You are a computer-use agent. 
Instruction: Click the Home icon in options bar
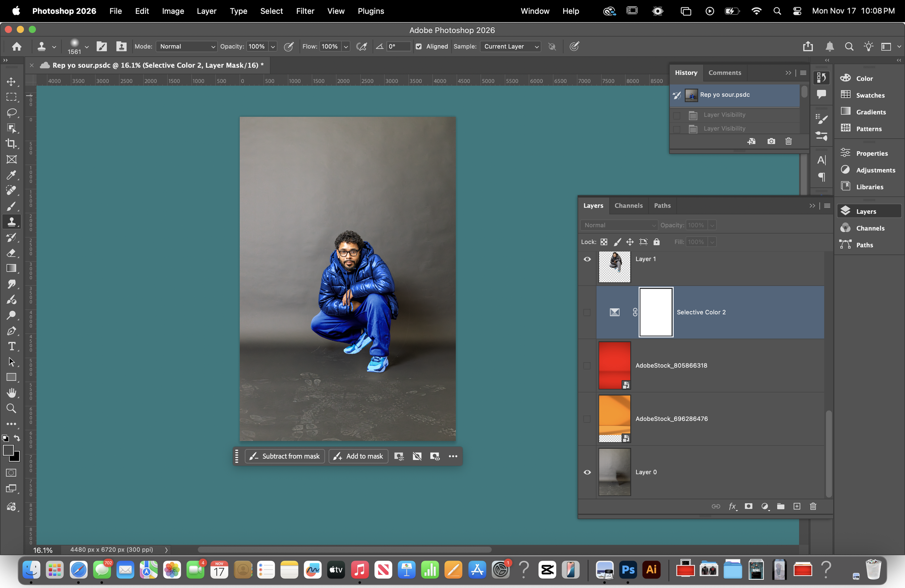pyautogui.click(x=17, y=46)
